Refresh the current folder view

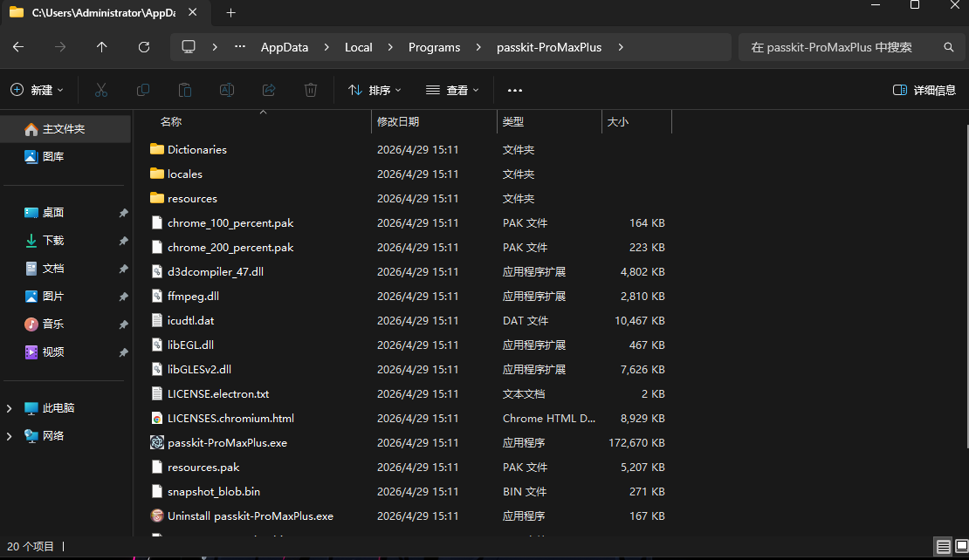(x=144, y=47)
